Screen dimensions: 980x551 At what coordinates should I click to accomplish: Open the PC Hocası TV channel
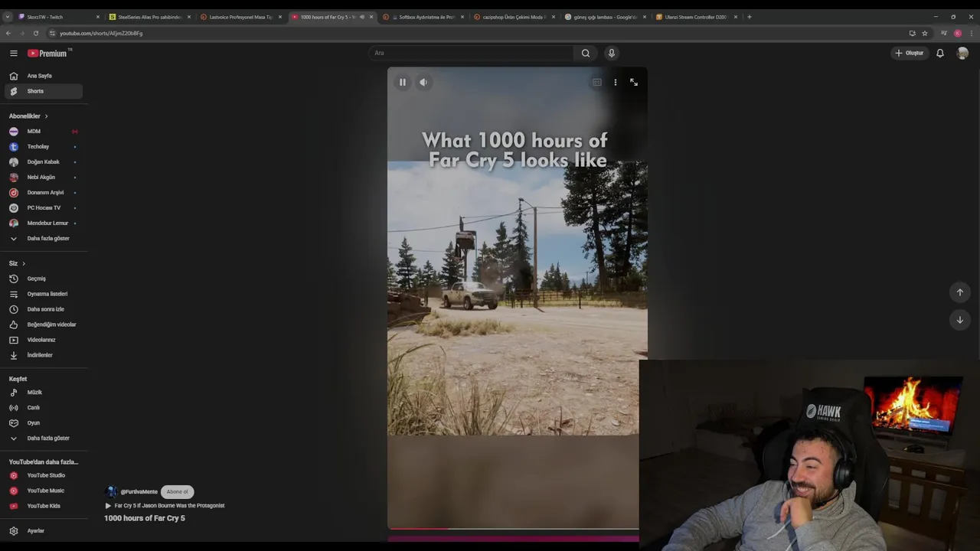(44, 207)
